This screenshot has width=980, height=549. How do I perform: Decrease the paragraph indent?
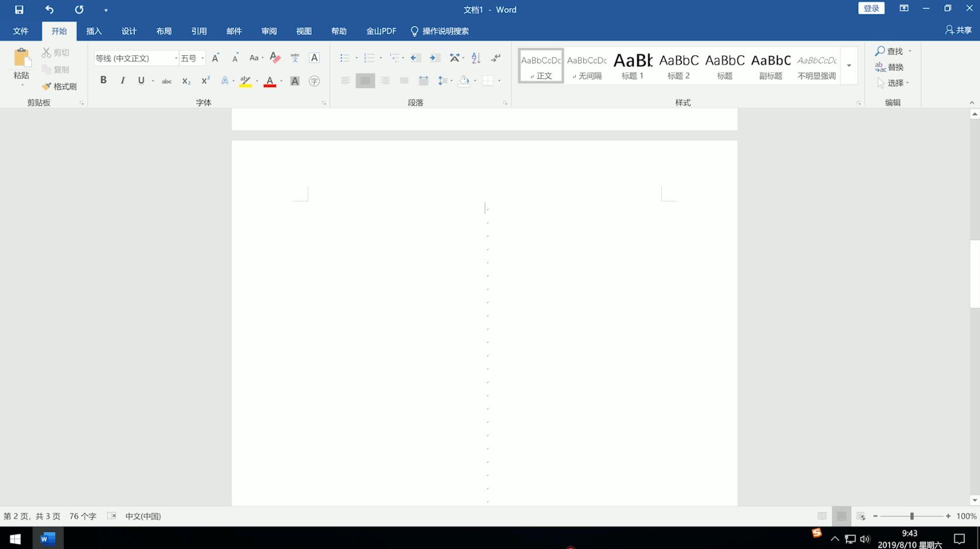click(x=415, y=58)
